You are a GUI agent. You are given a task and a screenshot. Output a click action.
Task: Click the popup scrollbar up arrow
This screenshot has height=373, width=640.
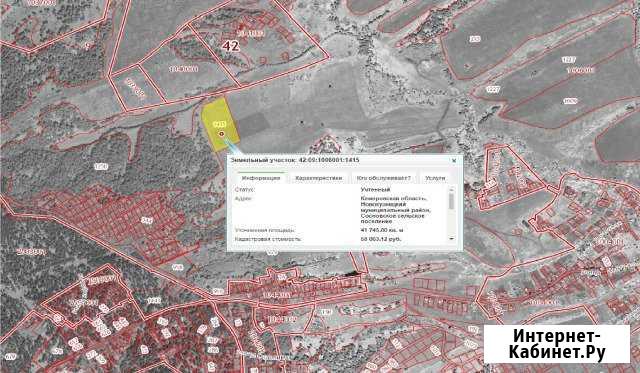point(451,189)
